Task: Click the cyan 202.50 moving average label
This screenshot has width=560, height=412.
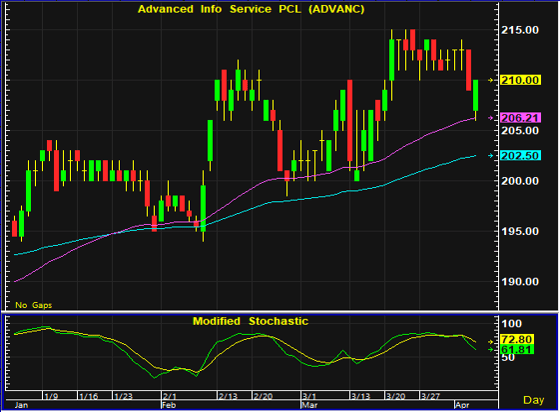Action: [520, 156]
